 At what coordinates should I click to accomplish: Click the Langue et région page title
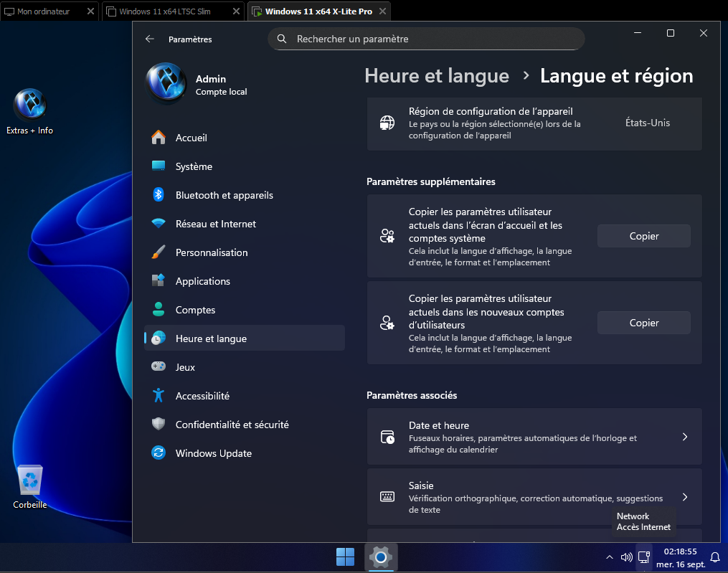click(616, 76)
